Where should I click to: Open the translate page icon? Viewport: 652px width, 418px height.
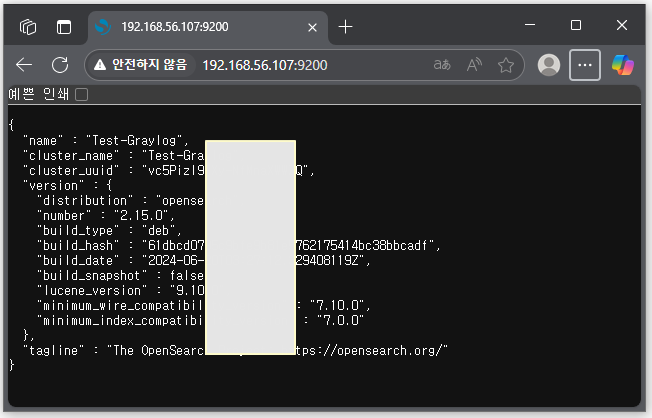[x=442, y=65]
